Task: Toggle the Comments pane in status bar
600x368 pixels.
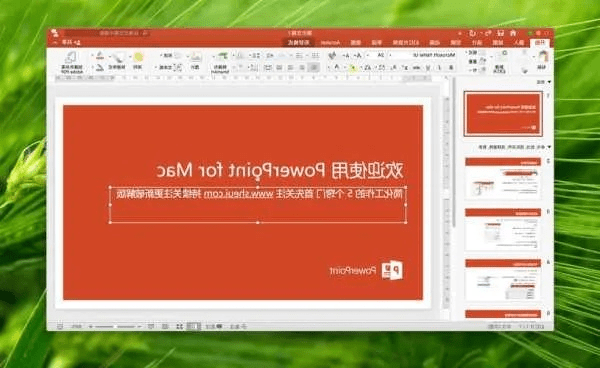Action: [214, 326]
